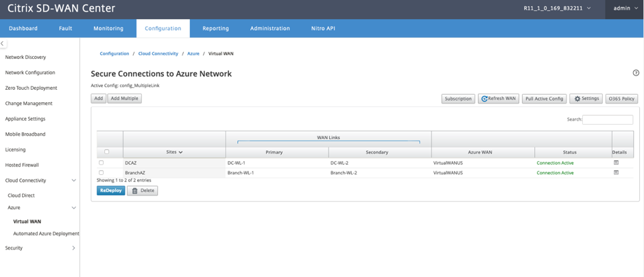Open the help question mark icon
Viewport: 644px width, 277px height.
pyautogui.click(x=636, y=73)
